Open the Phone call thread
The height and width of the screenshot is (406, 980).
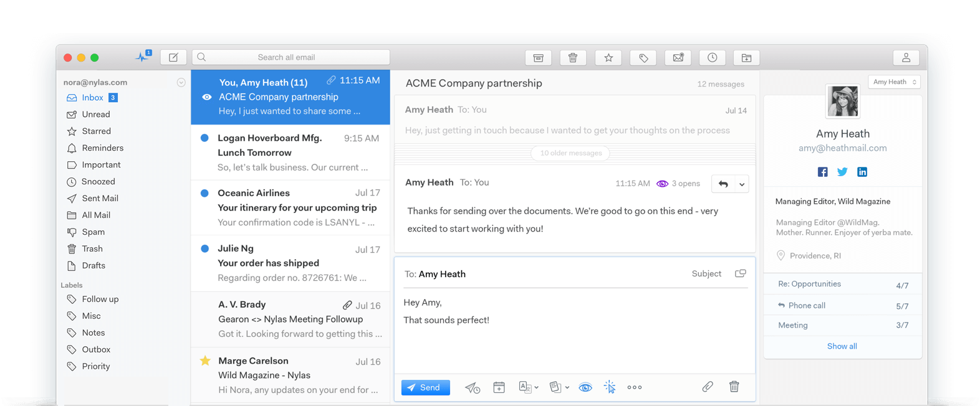pyautogui.click(x=843, y=306)
